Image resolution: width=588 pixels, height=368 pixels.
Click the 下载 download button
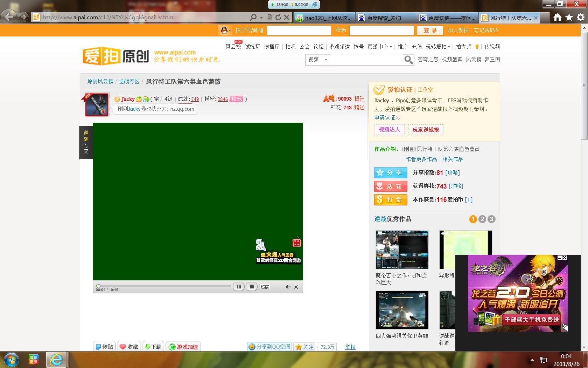coord(153,347)
